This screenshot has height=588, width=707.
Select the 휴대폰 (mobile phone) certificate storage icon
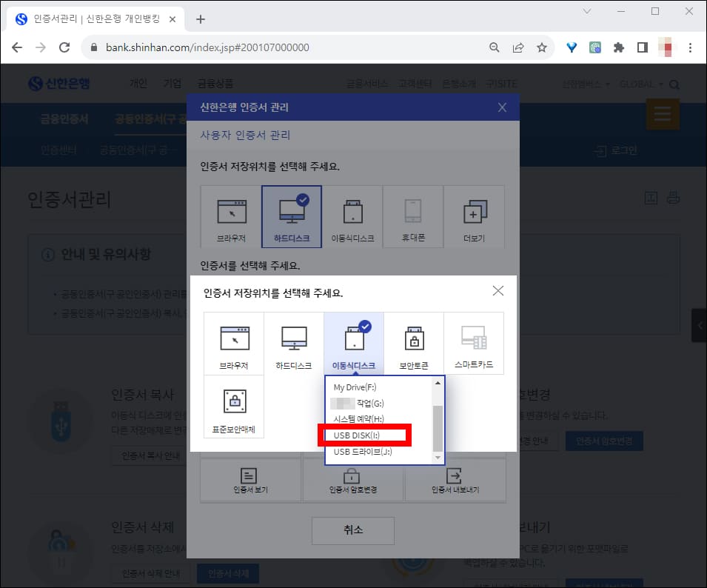pyautogui.click(x=413, y=216)
